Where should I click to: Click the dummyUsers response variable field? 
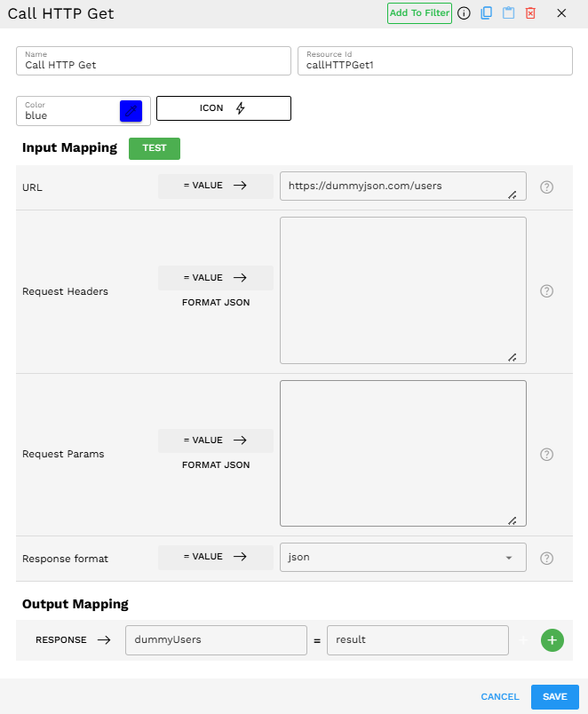(214, 639)
